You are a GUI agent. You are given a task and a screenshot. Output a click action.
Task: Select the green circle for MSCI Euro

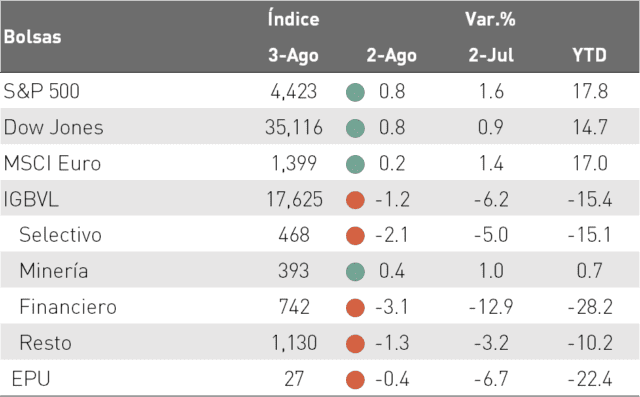355,164
